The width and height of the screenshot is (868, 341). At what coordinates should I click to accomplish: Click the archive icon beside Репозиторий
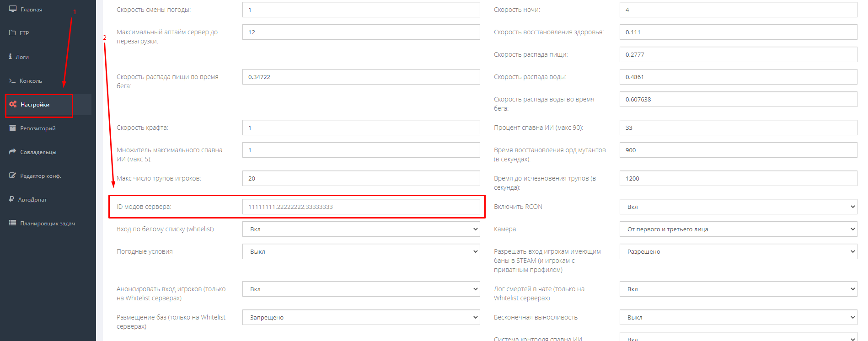coord(13,128)
